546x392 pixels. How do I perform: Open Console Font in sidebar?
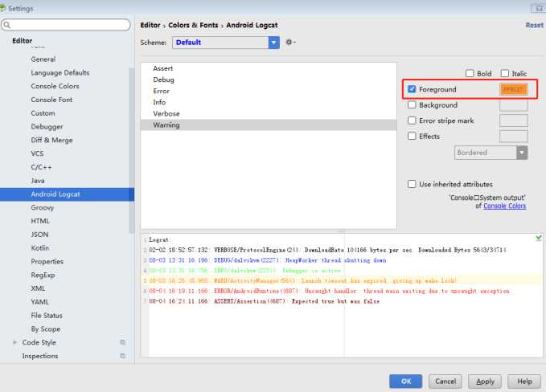click(x=51, y=100)
